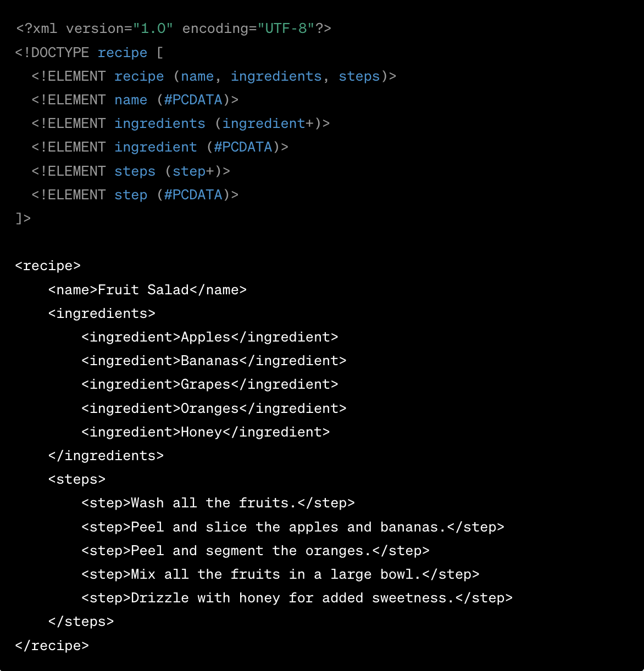This screenshot has width=644, height=671.
Task: Click the "Fruit Salad" name text
Action: click(143, 289)
